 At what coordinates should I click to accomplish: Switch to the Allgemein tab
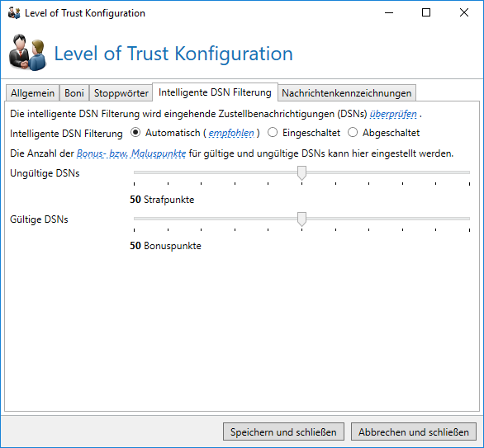pyautogui.click(x=32, y=92)
